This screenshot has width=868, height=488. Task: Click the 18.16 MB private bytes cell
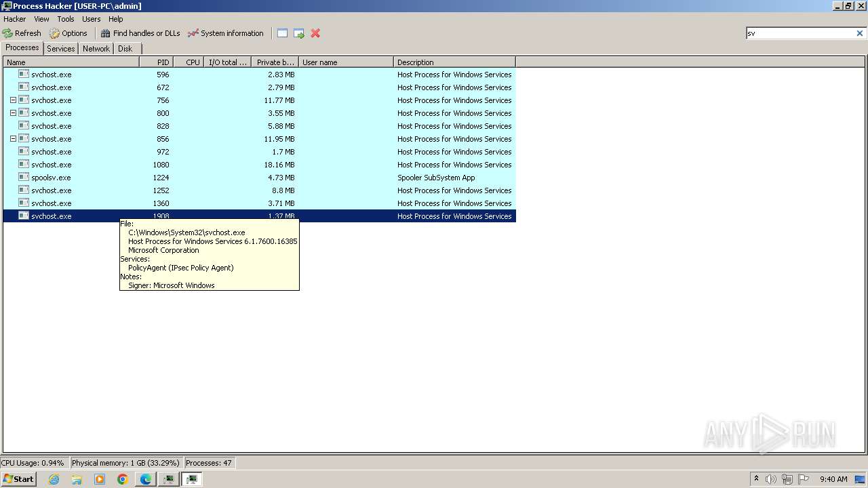click(279, 165)
